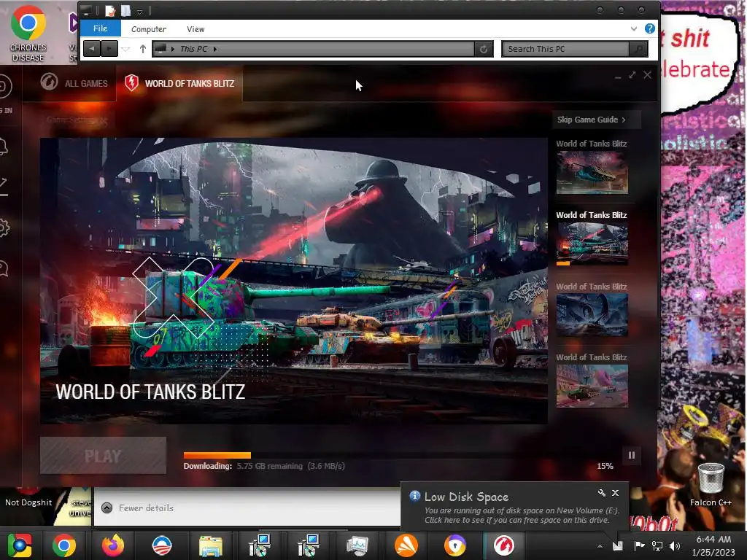747x560 pixels.
Task: Click the greyed-out PLAY button
Action: point(103,456)
